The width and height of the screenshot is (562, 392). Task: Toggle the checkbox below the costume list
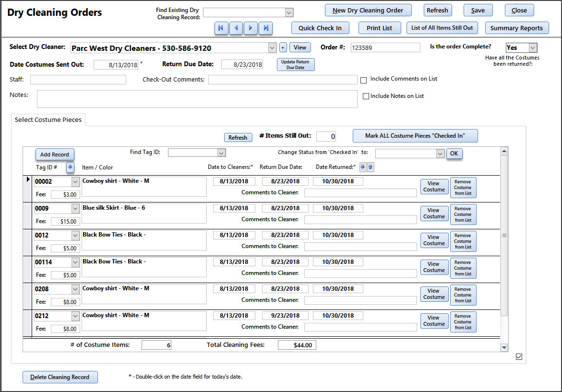click(x=519, y=356)
